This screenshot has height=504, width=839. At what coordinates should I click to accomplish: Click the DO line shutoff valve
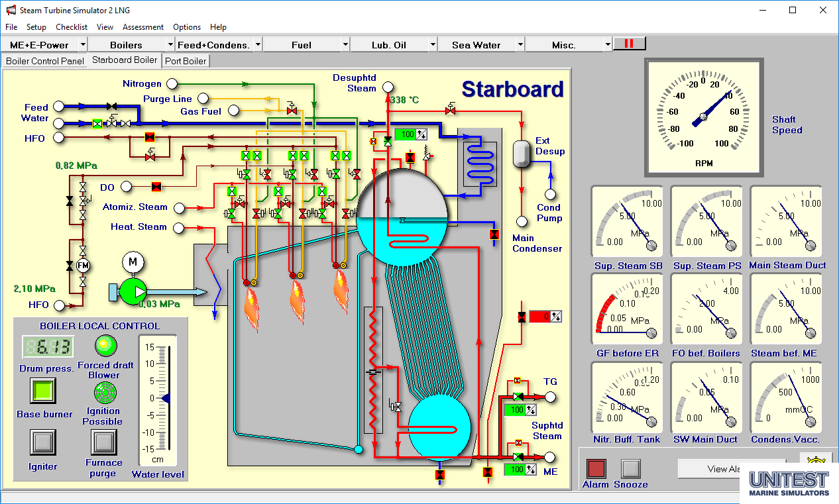[x=156, y=187]
